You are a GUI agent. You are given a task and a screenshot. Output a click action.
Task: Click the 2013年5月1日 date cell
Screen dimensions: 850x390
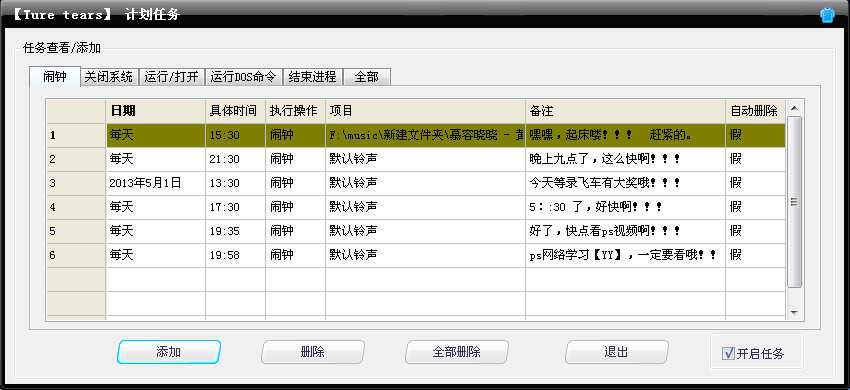156,183
